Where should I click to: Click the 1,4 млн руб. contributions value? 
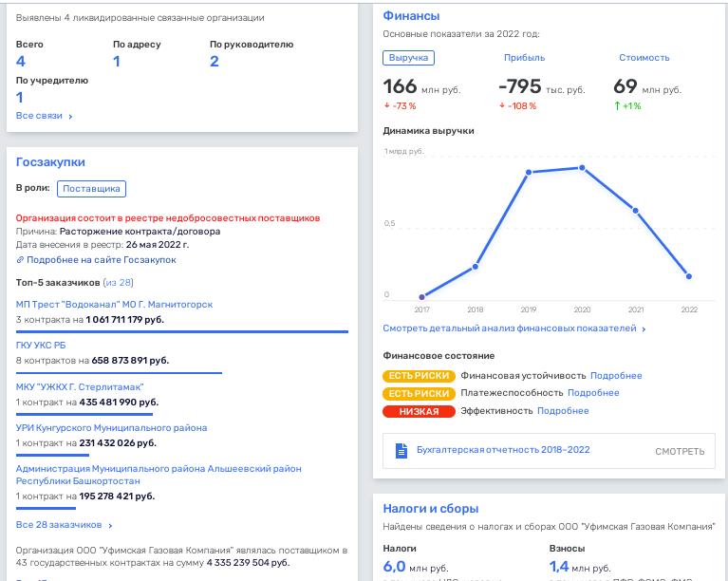580,567
